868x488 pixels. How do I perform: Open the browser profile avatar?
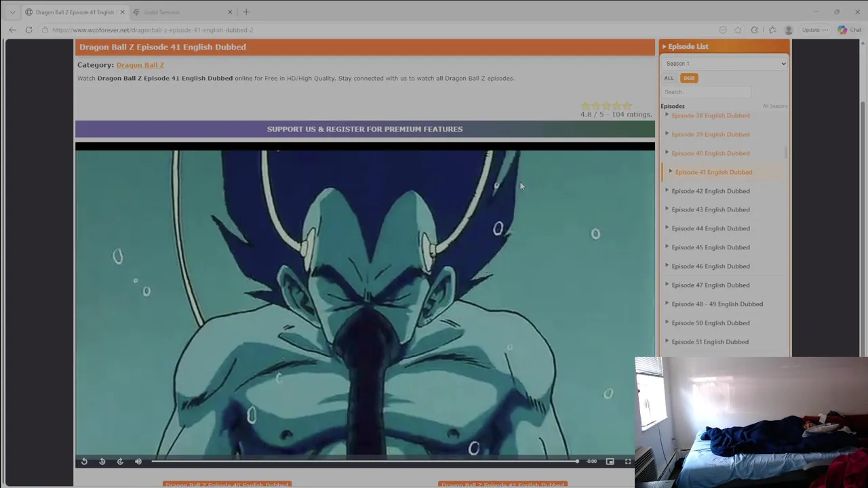(788, 30)
